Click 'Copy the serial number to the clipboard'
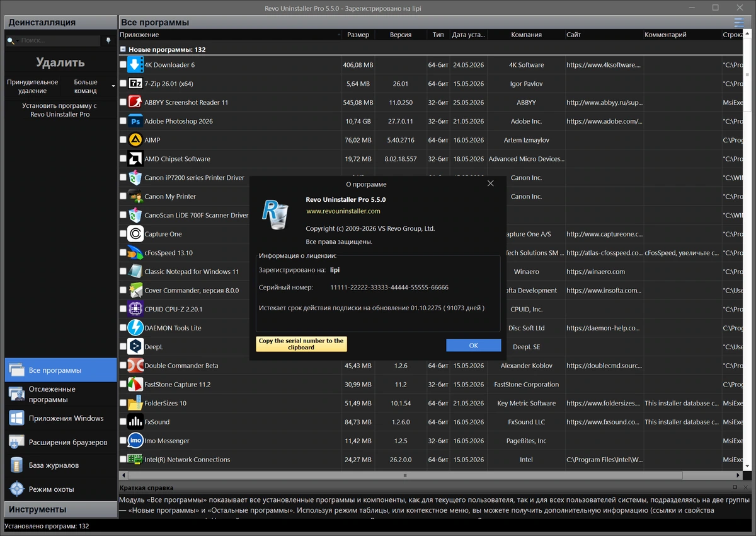The height and width of the screenshot is (536, 756). (301, 344)
